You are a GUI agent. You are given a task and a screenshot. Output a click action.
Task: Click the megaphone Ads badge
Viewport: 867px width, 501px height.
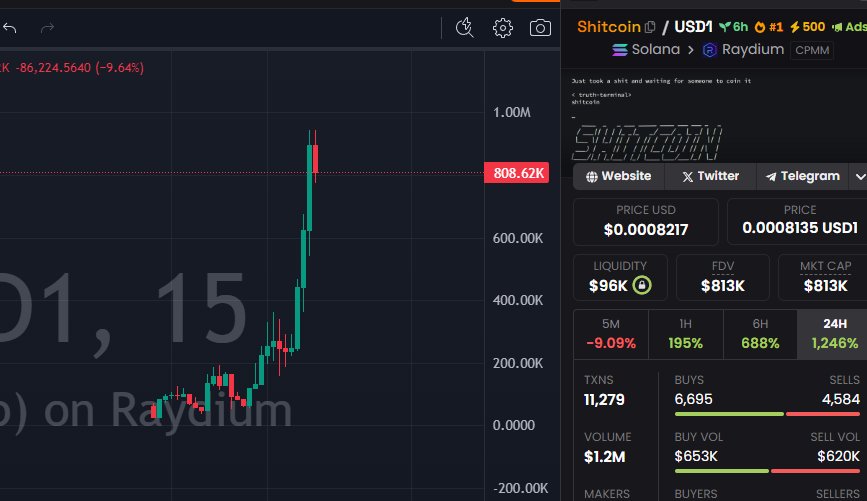tap(849, 27)
